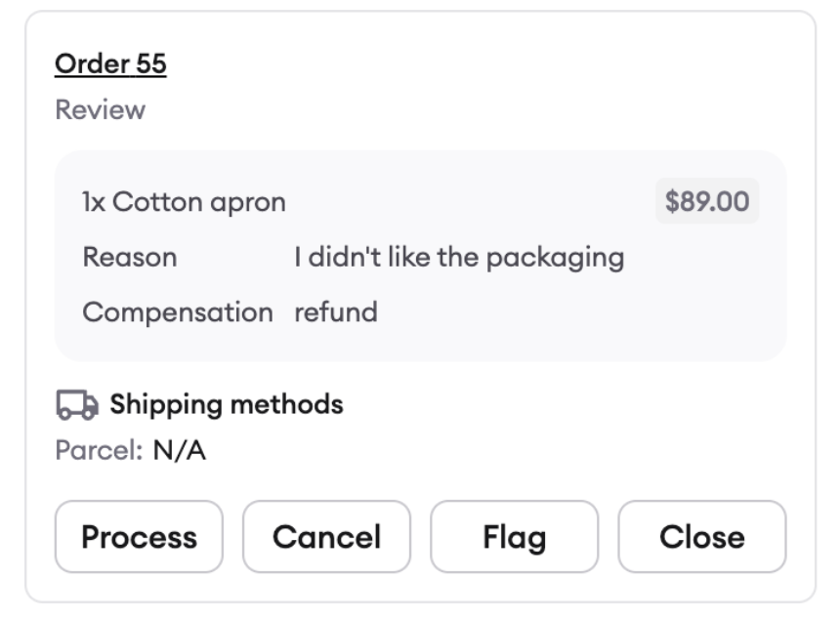Flag Order 55
This screenshot has width=840, height=619.
515,537
